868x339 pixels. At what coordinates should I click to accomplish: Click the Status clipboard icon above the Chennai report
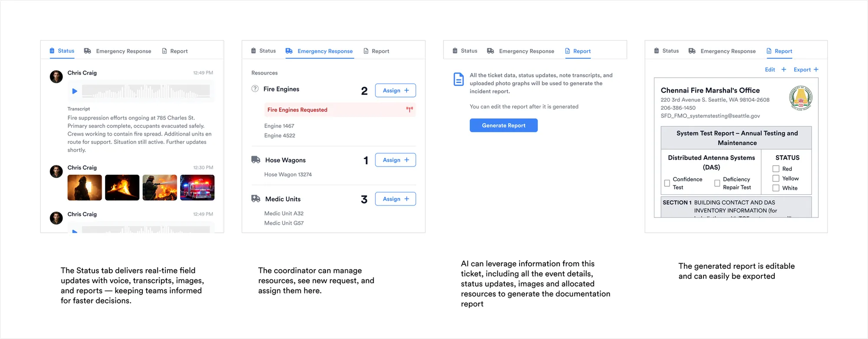[x=657, y=51]
